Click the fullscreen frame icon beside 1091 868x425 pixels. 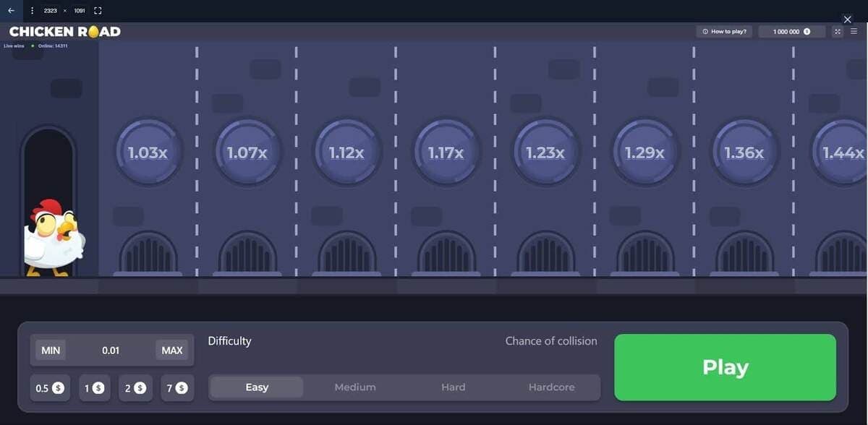click(98, 11)
